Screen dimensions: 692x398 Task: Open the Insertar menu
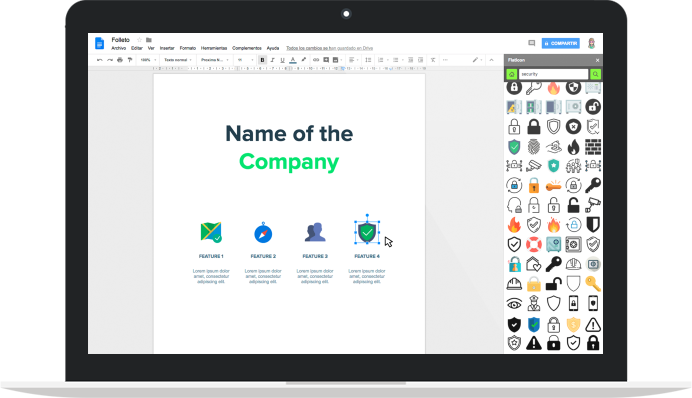point(167,48)
